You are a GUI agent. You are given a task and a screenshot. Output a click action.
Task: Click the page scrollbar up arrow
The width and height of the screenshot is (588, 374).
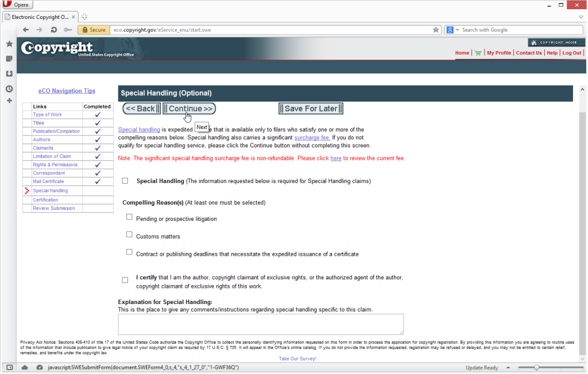tap(582, 89)
